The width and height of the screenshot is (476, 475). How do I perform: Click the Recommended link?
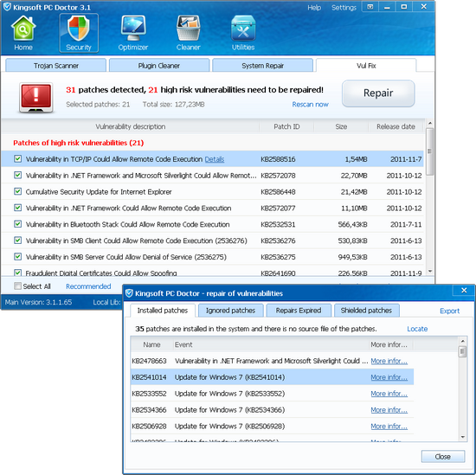tap(88, 286)
